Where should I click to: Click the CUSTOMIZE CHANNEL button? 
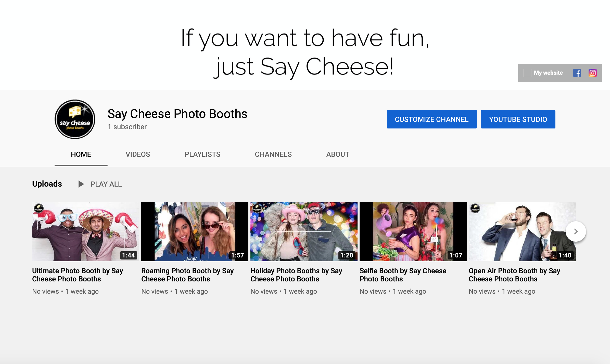[431, 119]
